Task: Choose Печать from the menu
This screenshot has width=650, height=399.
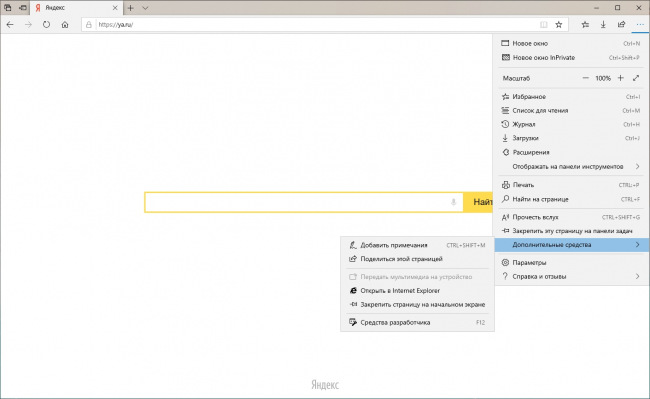Action: click(x=571, y=185)
